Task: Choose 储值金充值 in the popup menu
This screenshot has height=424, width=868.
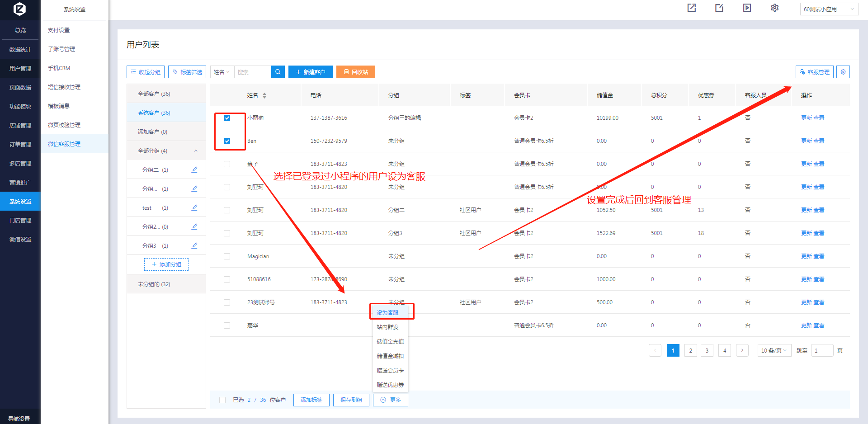Action: pos(390,342)
